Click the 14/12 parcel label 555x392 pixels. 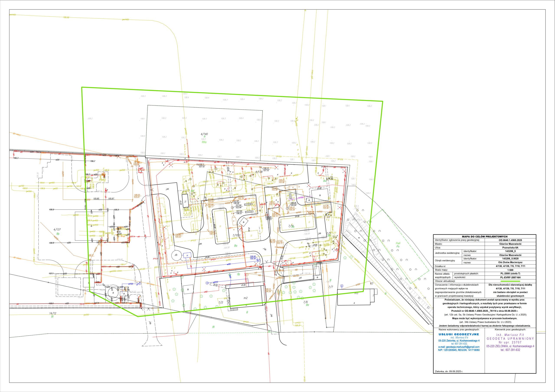[52, 313]
